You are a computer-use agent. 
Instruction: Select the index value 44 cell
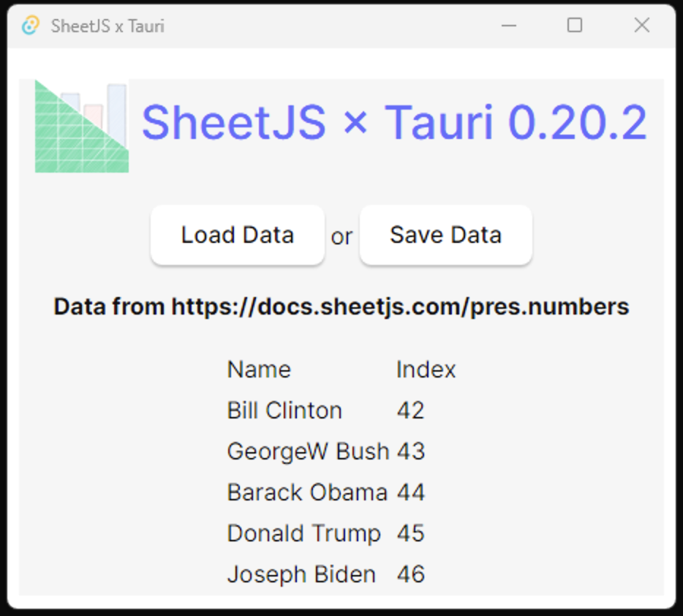[410, 492]
